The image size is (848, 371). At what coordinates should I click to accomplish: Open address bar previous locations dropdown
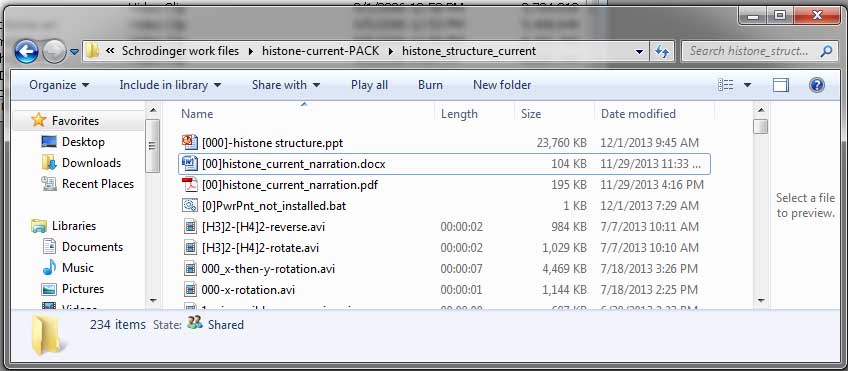(x=640, y=52)
